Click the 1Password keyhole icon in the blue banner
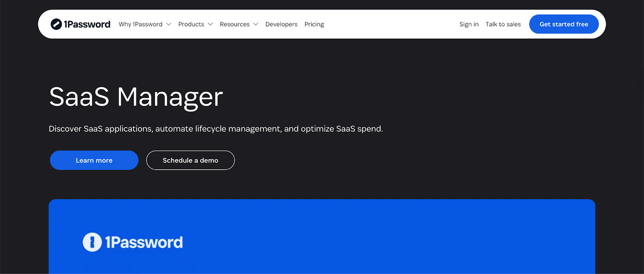This screenshot has height=274, width=644. click(92, 242)
